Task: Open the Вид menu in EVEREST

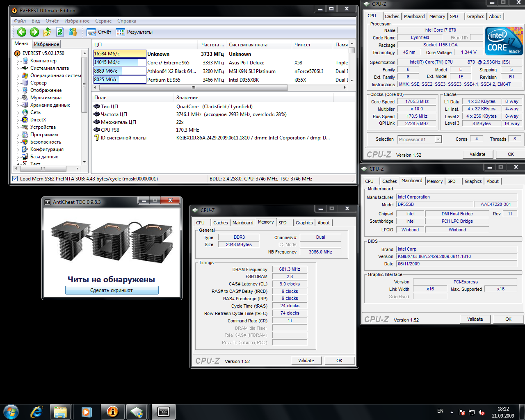Action: 36,21
